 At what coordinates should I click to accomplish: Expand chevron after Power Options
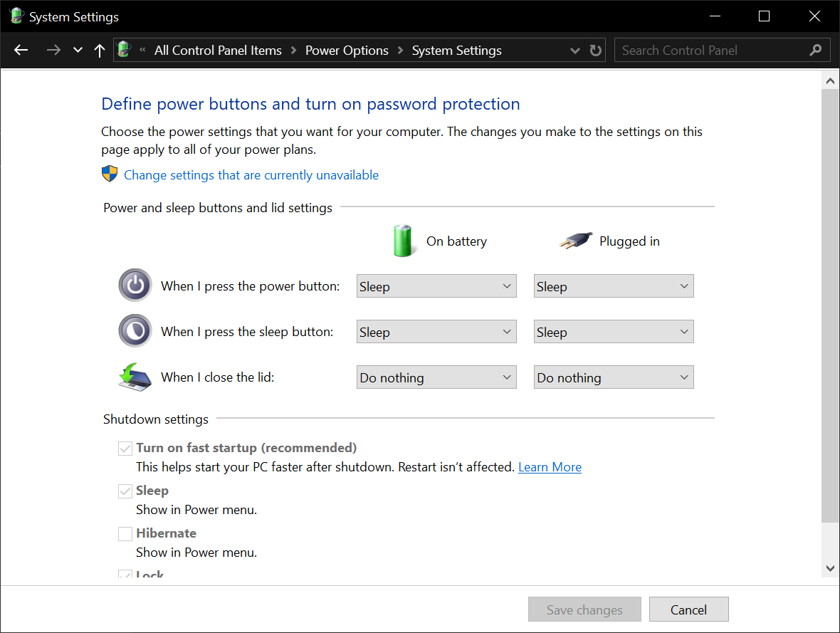click(x=400, y=51)
